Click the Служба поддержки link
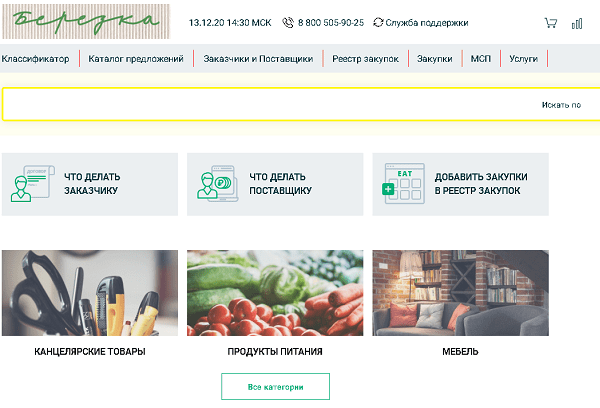This screenshot has height=408, width=600. click(427, 23)
